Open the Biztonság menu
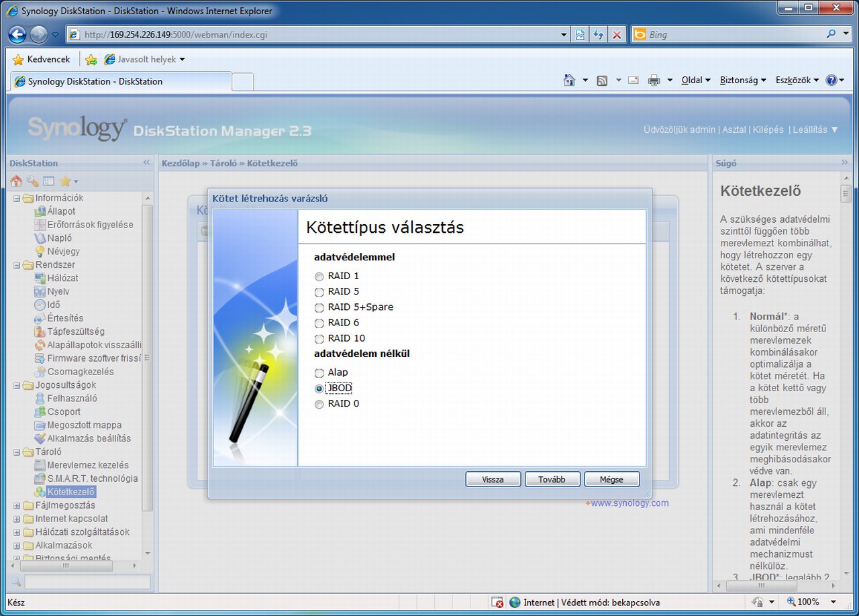 coord(742,80)
